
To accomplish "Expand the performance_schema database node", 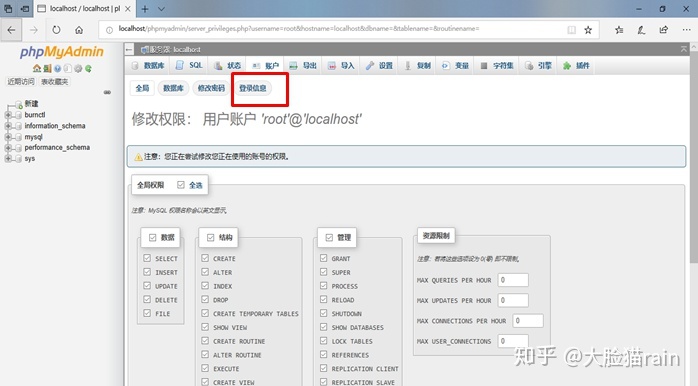I will [x=8, y=147].
